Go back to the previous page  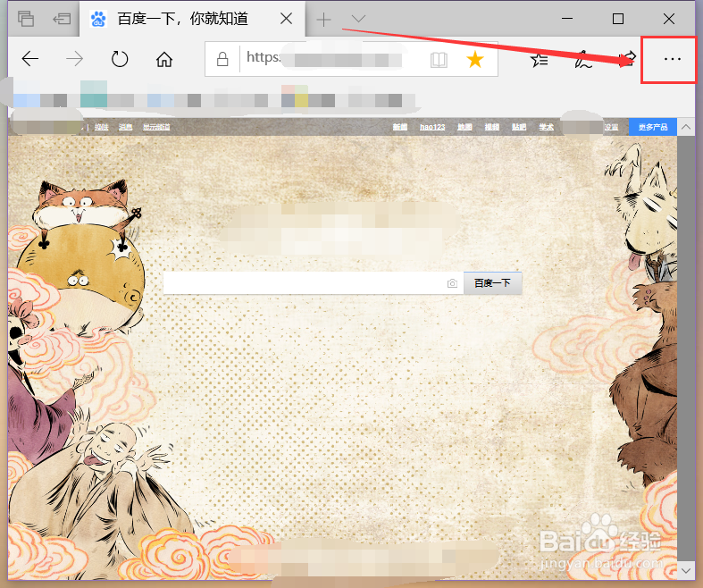click(30, 59)
